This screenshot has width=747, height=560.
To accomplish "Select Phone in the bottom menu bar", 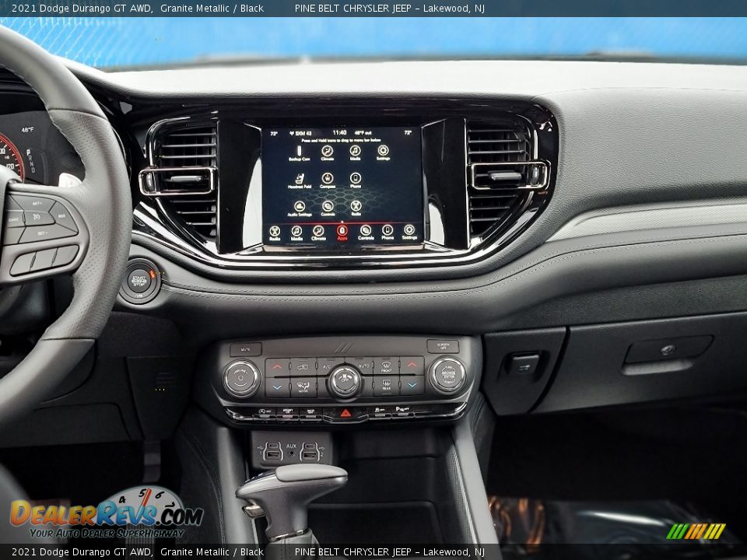I will tap(388, 233).
